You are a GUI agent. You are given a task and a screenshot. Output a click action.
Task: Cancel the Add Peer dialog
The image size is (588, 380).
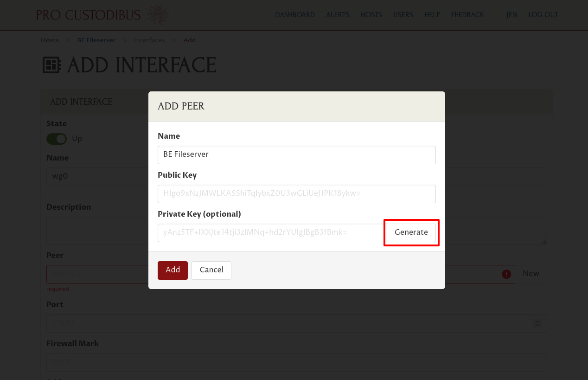[x=211, y=270]
